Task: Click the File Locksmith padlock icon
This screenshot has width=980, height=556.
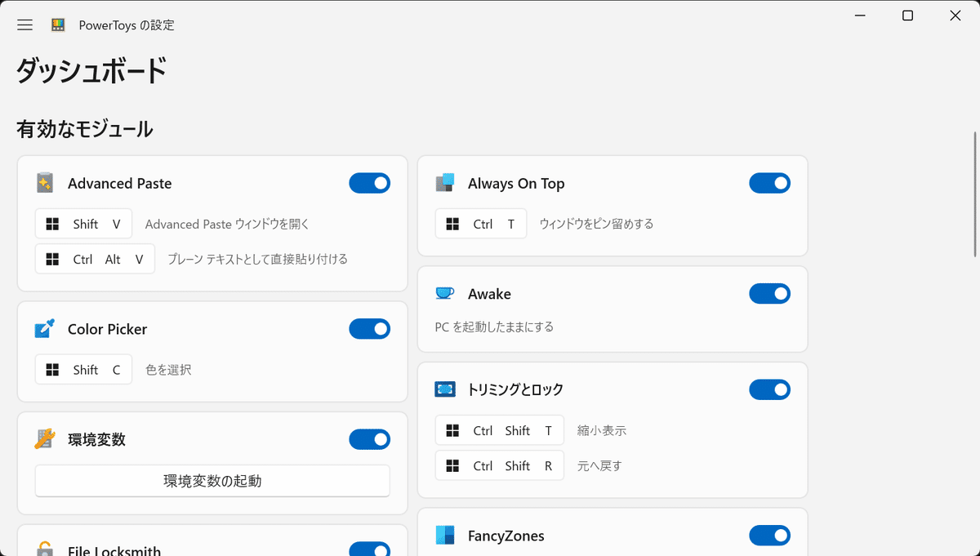Action: [45, 549]
